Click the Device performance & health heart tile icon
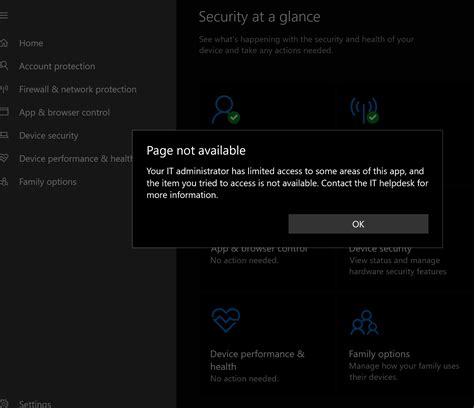The height and width of the screenshot is (408, 474). [226, 320]
